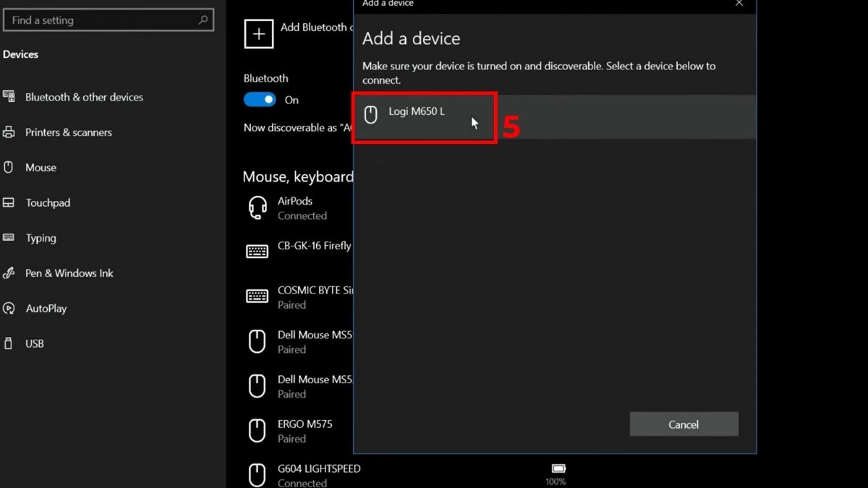Viewport: 868px width, 488px height.
Task: Click the CB-GK-16 Firefly keyboard icon
Action: pyautogui.click(x=258, y=251)
